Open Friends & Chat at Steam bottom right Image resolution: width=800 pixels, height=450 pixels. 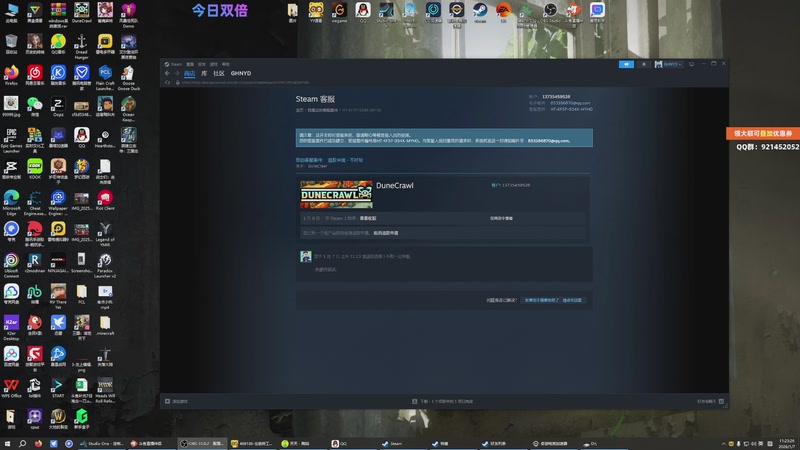tap(710, 402)
